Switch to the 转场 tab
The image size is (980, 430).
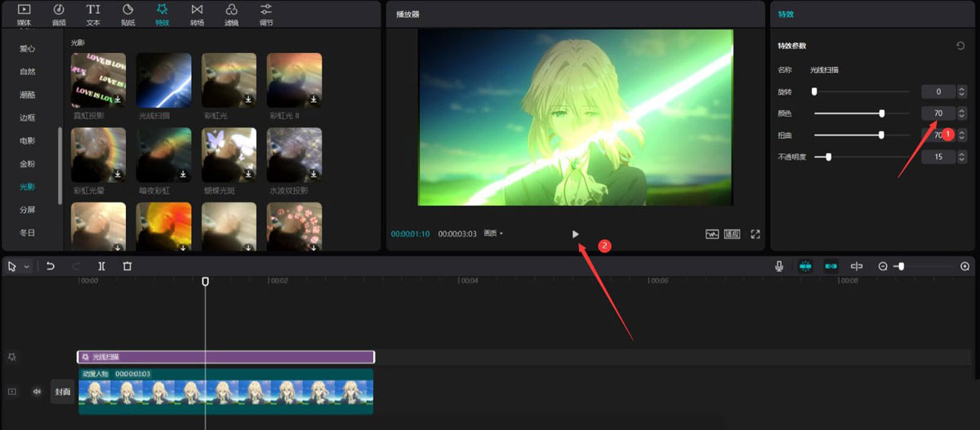(x=197, y=14)
